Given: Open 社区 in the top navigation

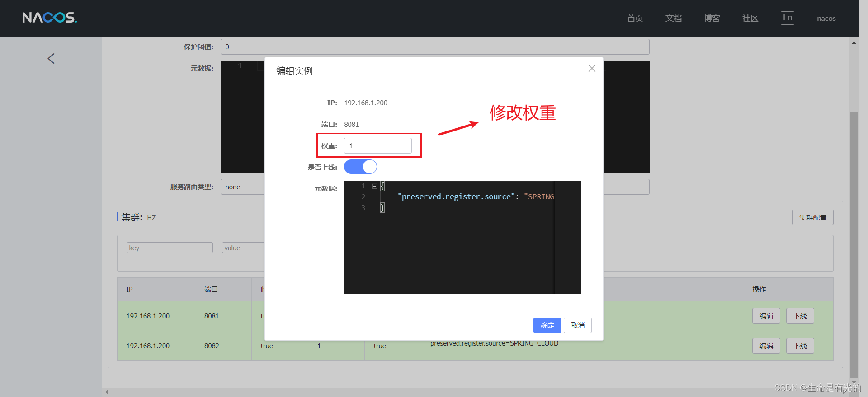Looking at the screenshot, I should coord(750,19).
